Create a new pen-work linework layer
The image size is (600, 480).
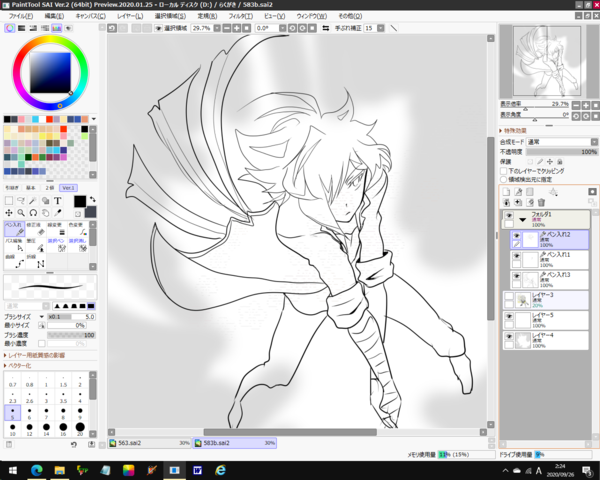click(518, 192)
